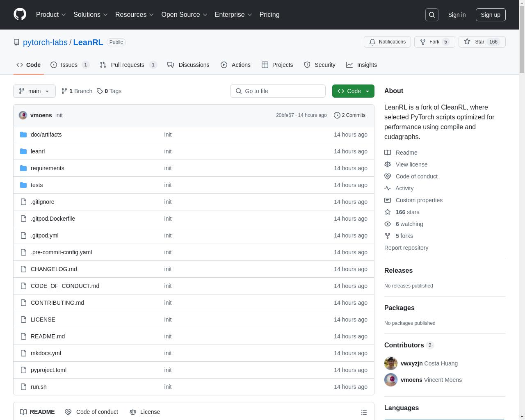
Task: Open commit hash 20bfe67
Action: (x=285, y=115)
